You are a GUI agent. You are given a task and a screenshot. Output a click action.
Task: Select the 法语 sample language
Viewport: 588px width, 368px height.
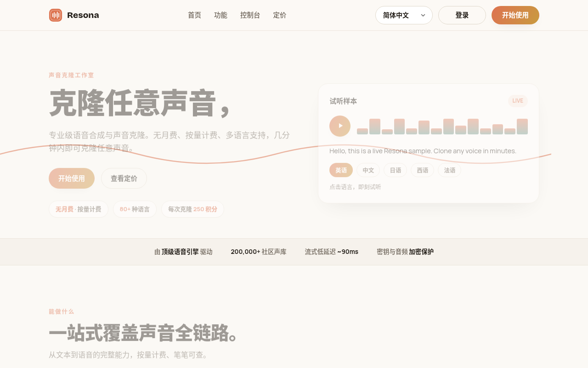pyautogui.click(x=449, y=170)
